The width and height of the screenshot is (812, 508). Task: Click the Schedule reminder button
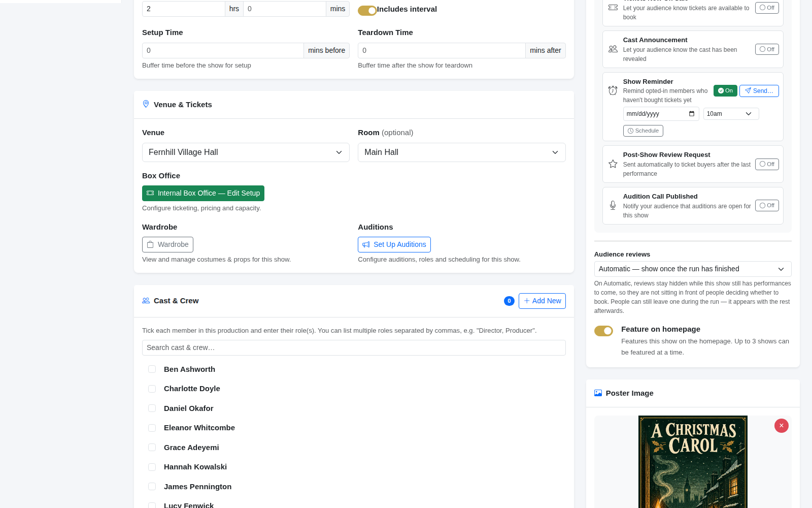click(643, 131)
